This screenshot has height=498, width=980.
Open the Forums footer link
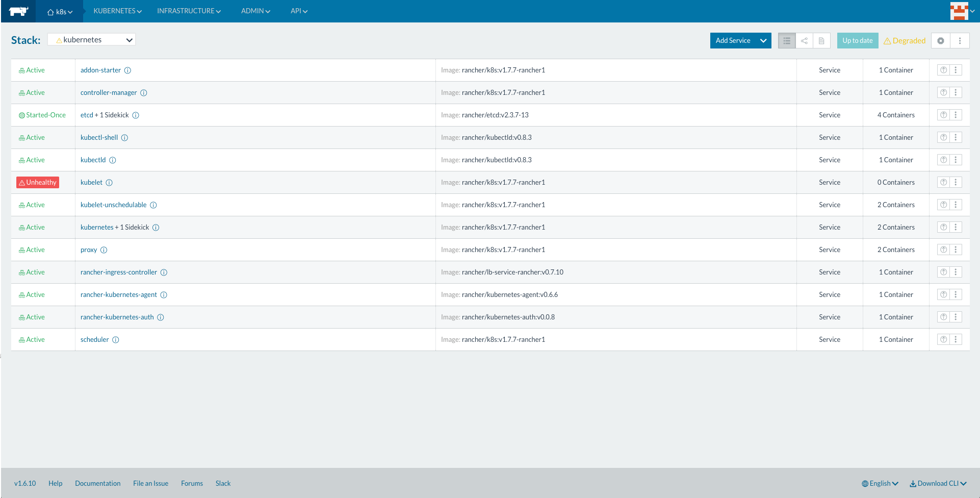click(192, 484)
